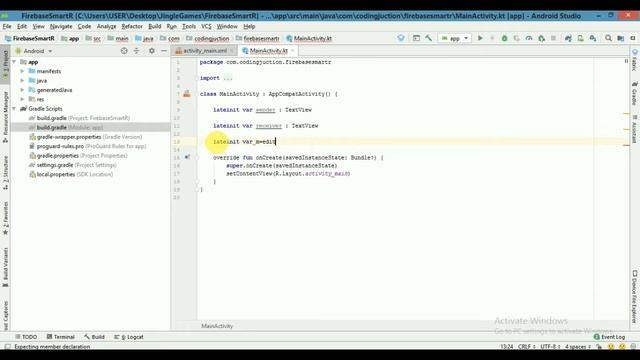Open the Structure side tab
This screenshot has width=640, height=360.
click(5, 173)
